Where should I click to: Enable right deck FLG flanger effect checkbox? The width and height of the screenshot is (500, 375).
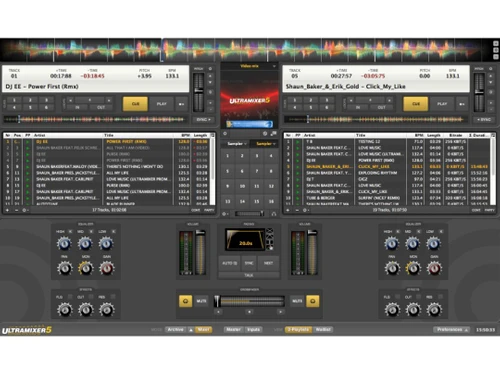(397, 297)
